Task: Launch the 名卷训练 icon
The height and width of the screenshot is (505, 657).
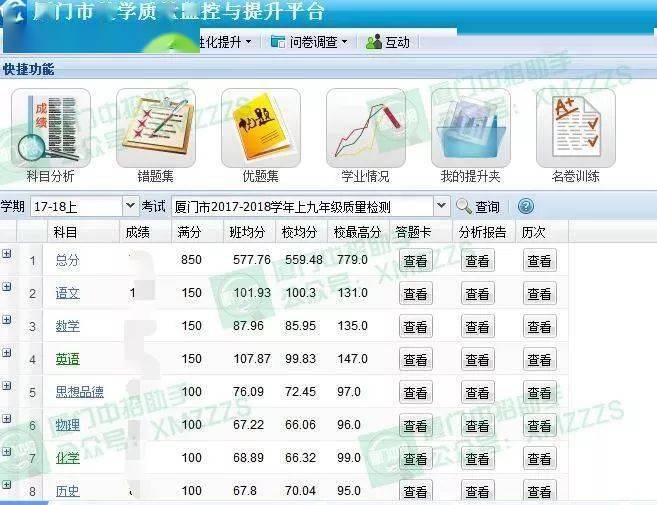Action: pos(575,129)
